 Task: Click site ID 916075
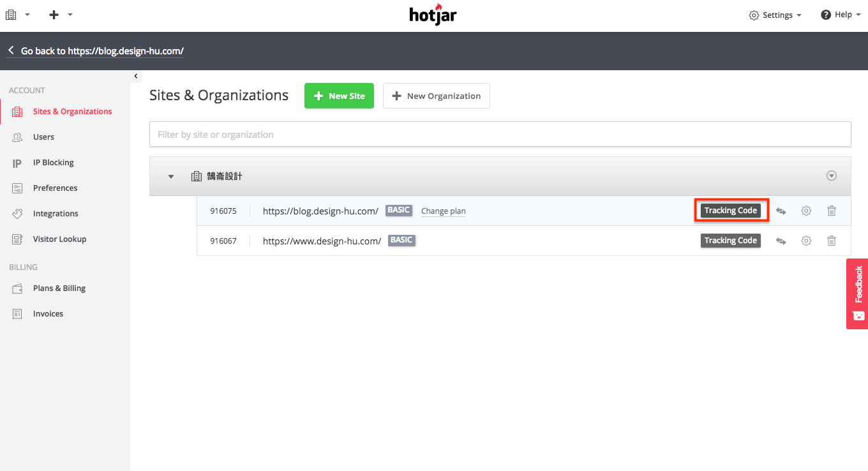[223, 211]
